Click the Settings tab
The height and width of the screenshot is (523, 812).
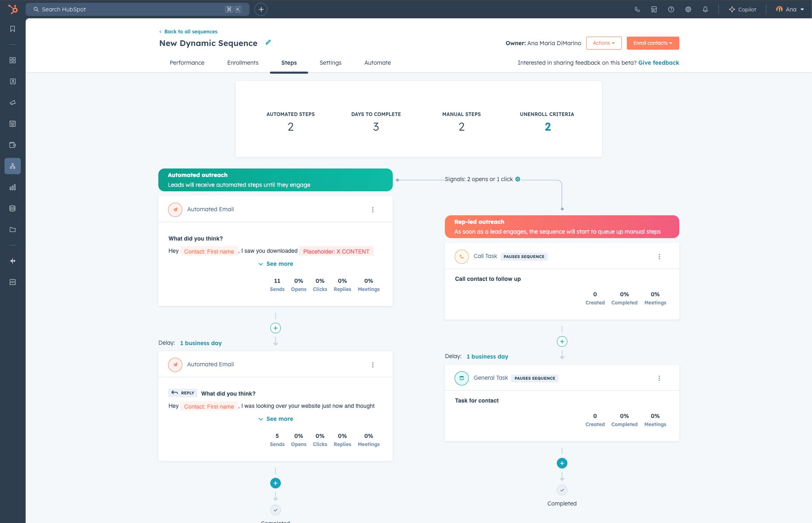[x=330, y=62]
